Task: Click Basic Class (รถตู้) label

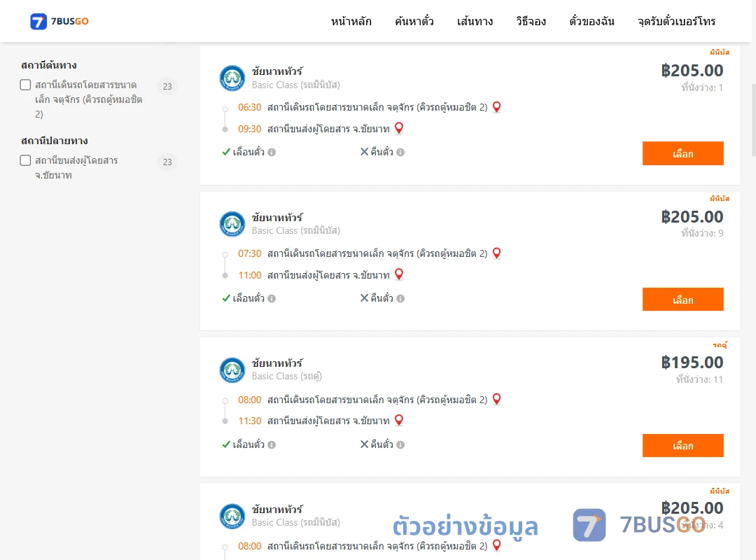Action: 287,376
